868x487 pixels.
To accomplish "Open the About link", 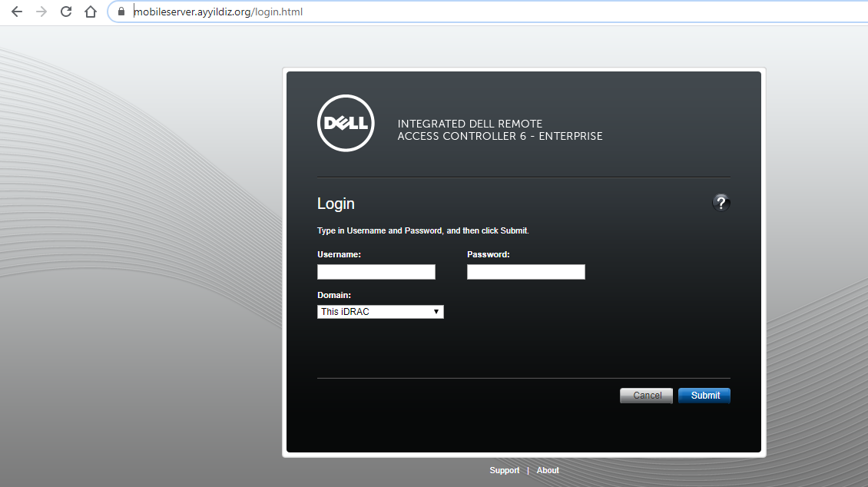I will click(x=548, y=470).
